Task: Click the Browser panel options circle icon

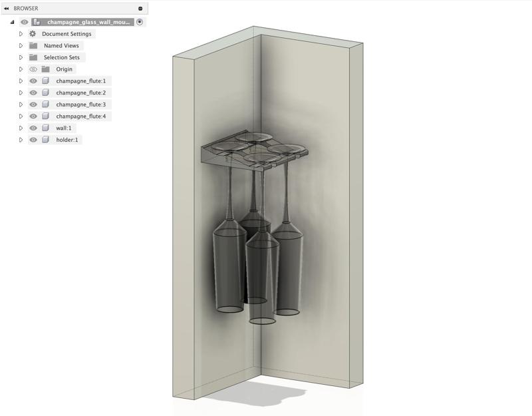Action: (x=140, y=9)
